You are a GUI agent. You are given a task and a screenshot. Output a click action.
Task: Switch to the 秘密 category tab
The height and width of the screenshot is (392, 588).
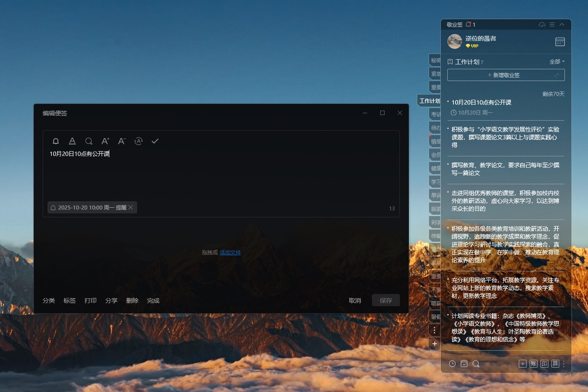(x=435, y=60)
